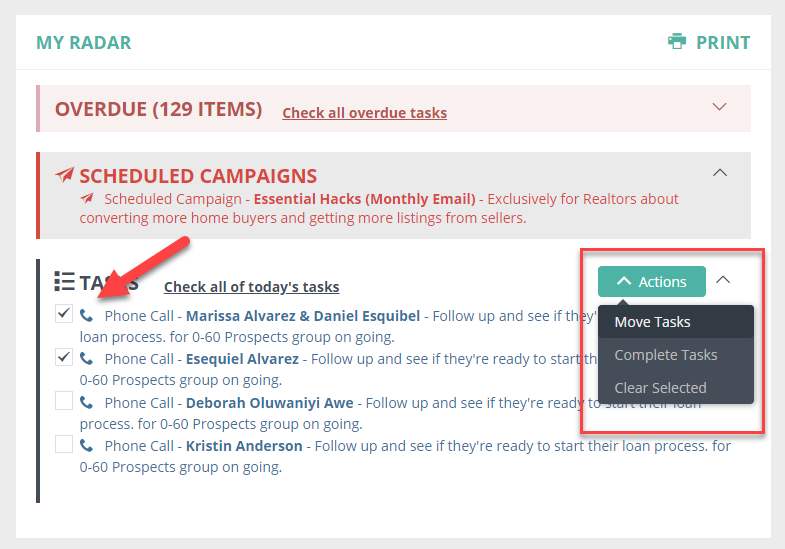Select Move Tasks from Actions menu

coord(653,322)
